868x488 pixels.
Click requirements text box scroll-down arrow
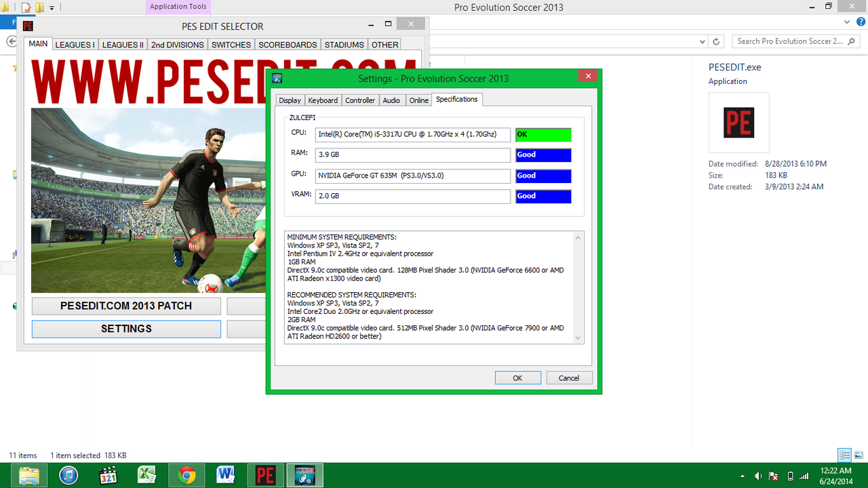point(578,338)
